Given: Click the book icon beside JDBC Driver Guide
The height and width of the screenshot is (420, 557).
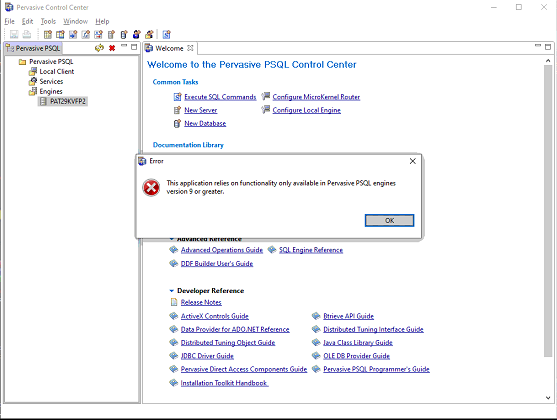Looking at the screenshot, I should tap(173, 356).
